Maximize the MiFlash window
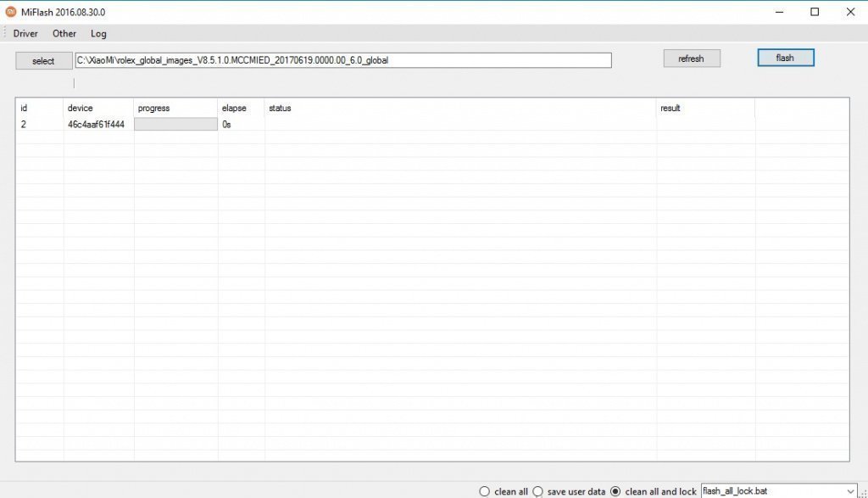This screenshot has height=498, width=868. click(x=815, y=12)
